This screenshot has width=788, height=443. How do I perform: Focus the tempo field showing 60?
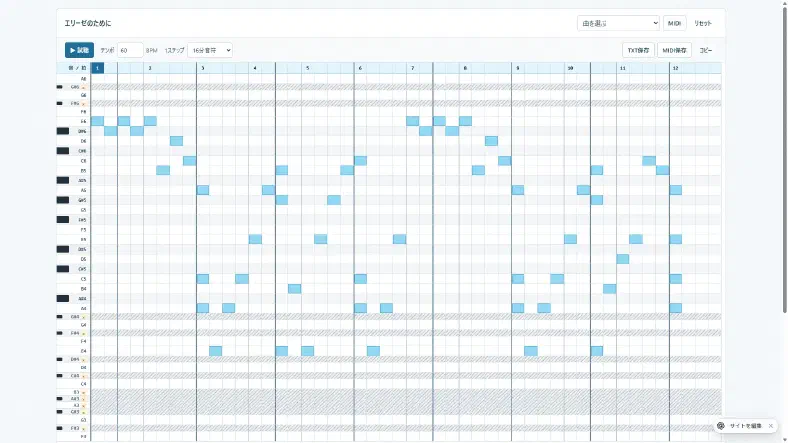pyautogui.click(x=130, y=50)
